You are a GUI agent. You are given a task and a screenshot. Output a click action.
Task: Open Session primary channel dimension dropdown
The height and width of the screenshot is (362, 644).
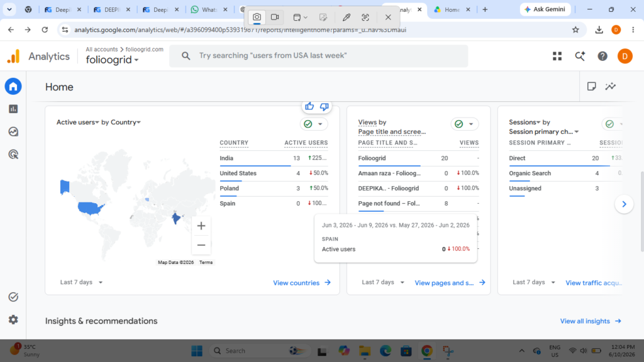click(x=544, y=132)
